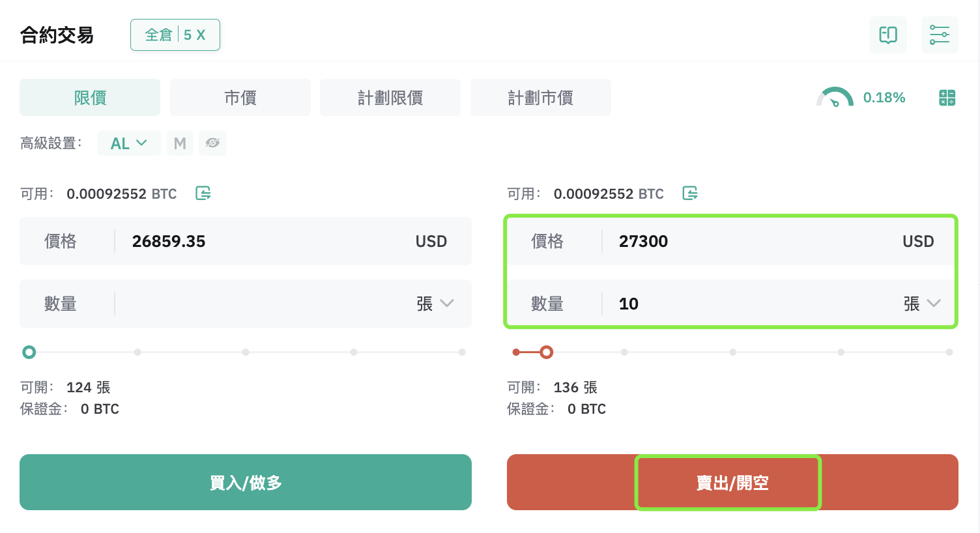Click the sell quantity field showing 10
Image resolution: width=980 pixels, height=533 pixels.
(732, 304)
